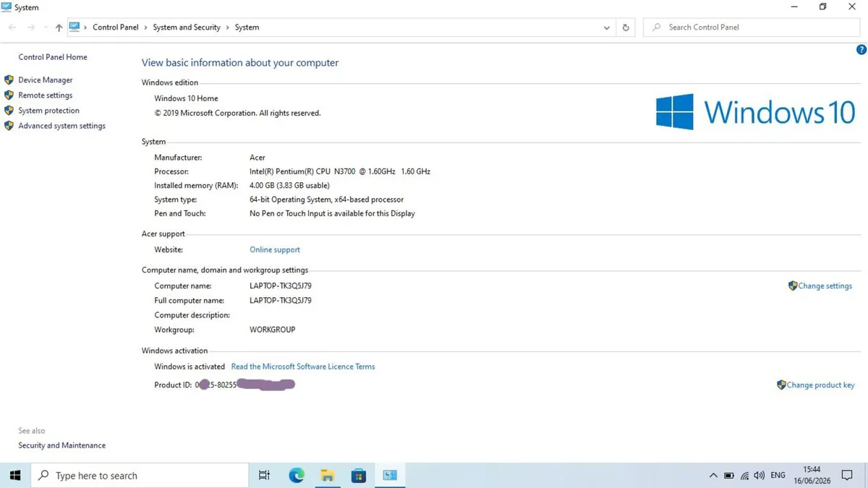Screen dimensions: 868x488
Task: Click the shield icon beside Change product key
Action: tap(781, 385)
